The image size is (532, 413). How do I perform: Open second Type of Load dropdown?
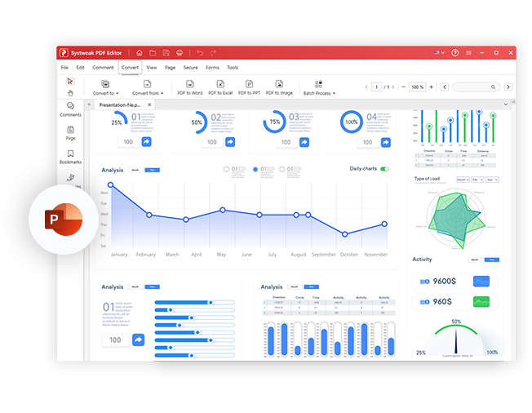pyautogui.click(x=477, y=180)
